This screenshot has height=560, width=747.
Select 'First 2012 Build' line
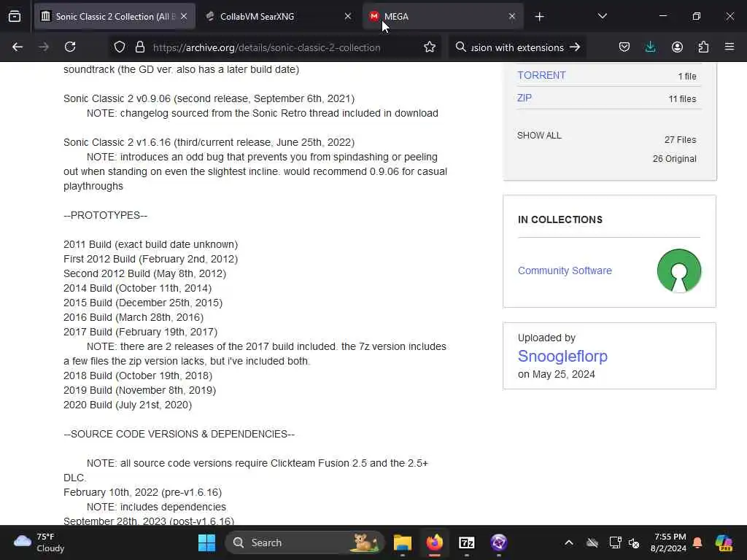point(150,259)
